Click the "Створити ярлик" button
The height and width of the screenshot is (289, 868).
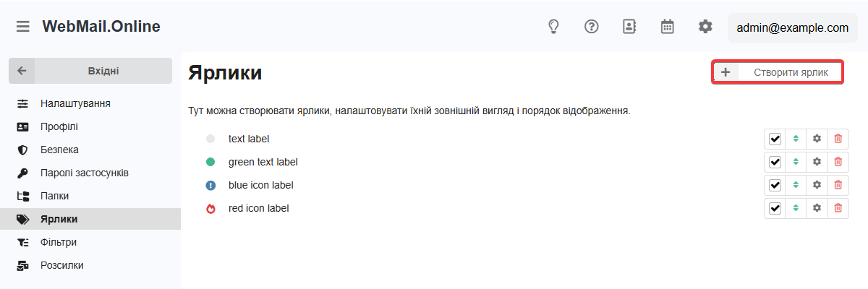point(778,72)
